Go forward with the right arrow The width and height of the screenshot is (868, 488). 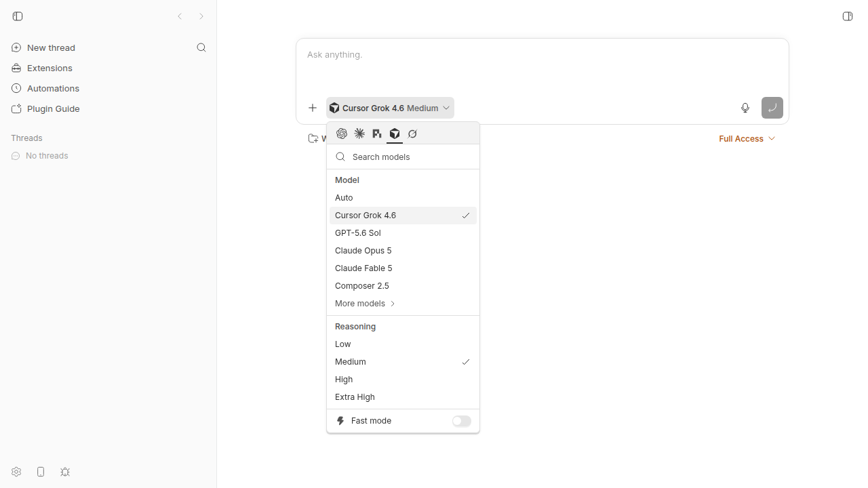click(x=201, y=16)
